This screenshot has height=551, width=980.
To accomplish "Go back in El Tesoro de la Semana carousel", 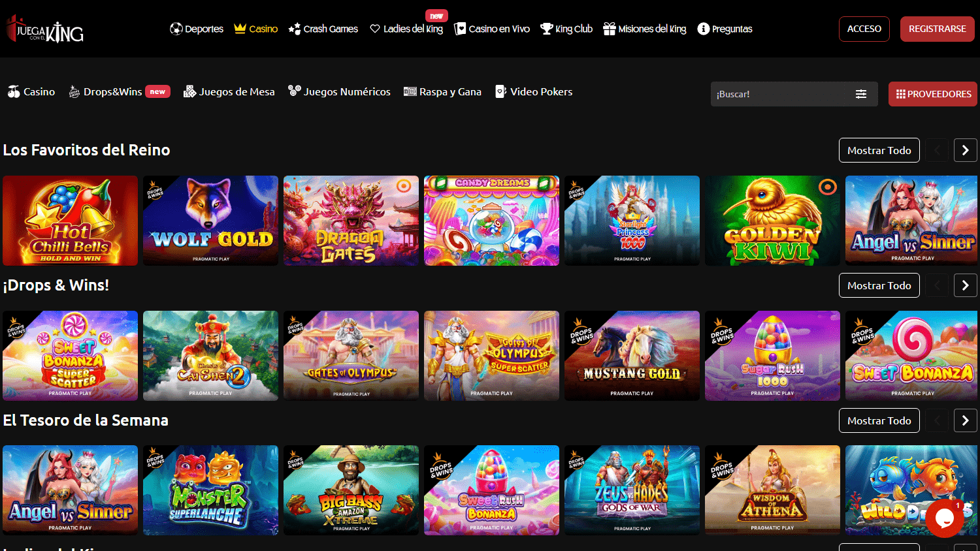I will point(937,420).
